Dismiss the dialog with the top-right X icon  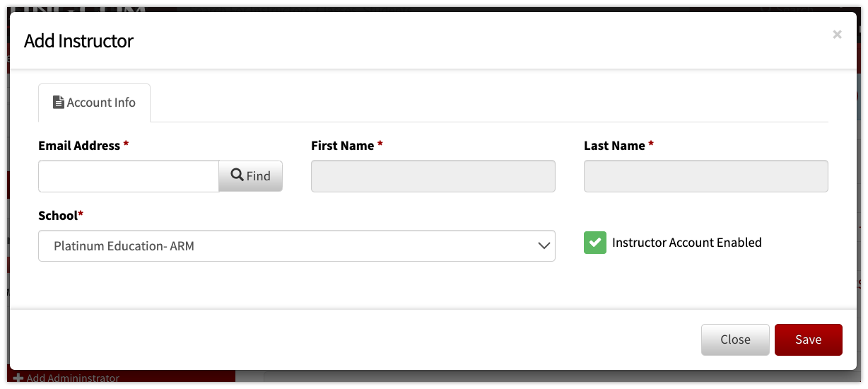point(837,35)
